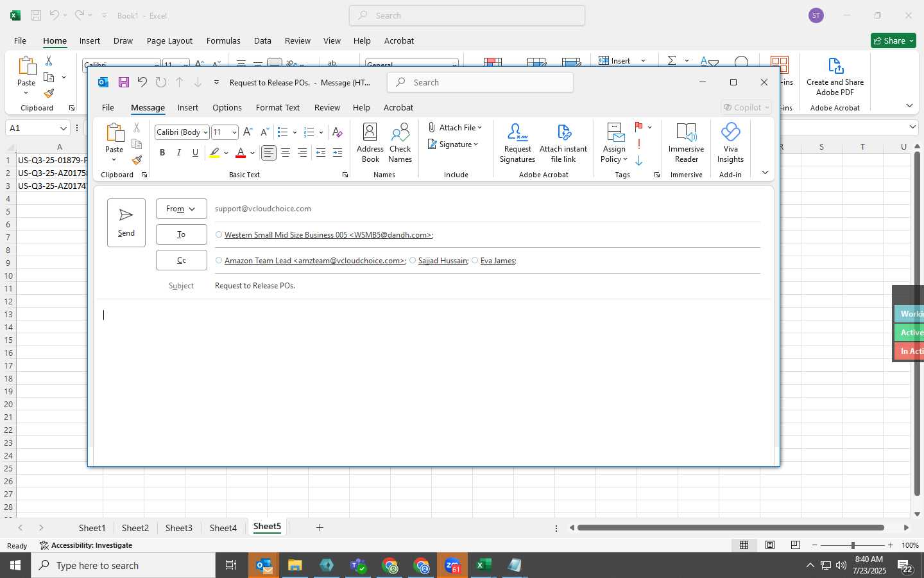Screen dimensions: 924x578
Task: Click the To recipients button
Action: (181, 234)
